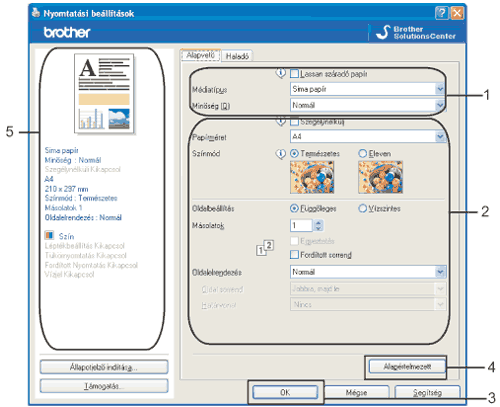Image resolution: width=500 pixels, height=407 pixels.
Task: Open the Határvonal dropdown
Action: (368, 304)
